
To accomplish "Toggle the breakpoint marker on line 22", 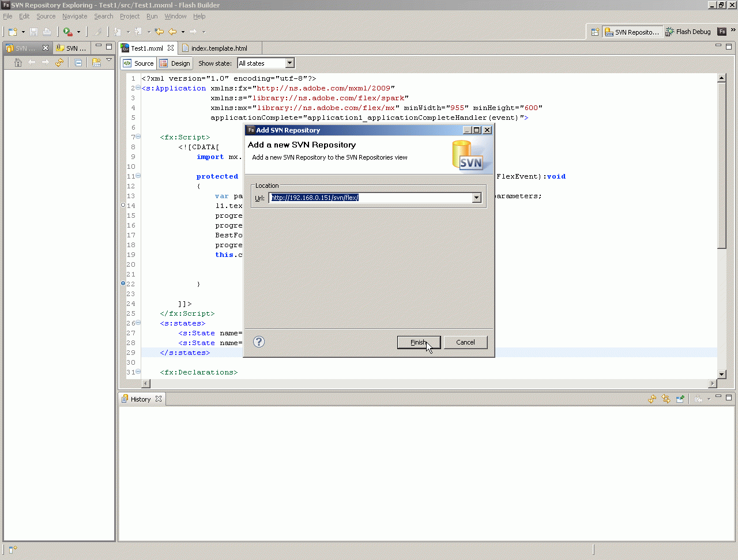I will click(123, 283).
